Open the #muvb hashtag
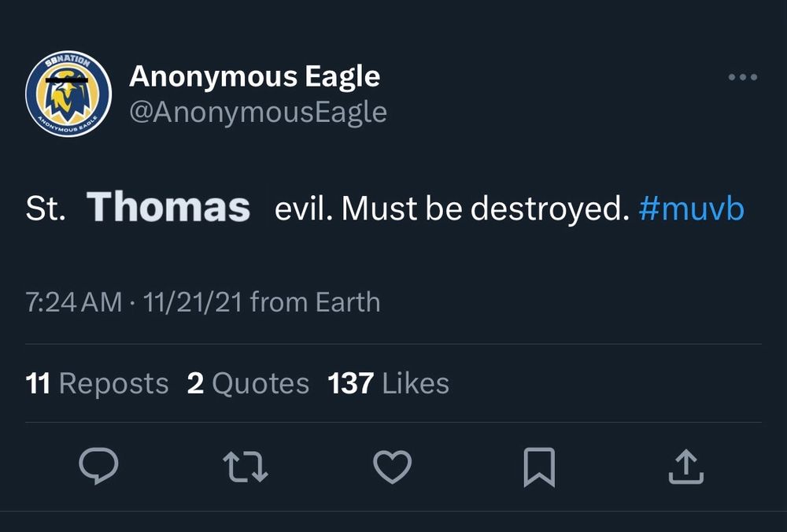Image resolution: width=787 pixels, height=532 pixels. click(691, 209)
